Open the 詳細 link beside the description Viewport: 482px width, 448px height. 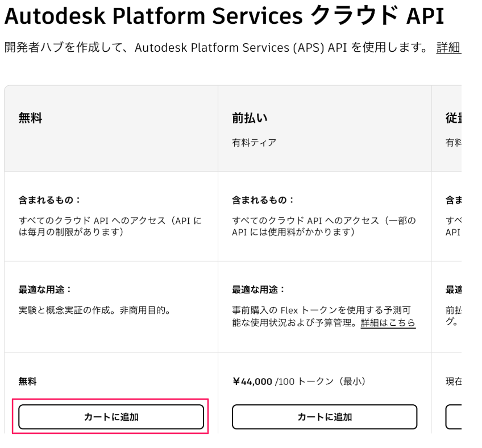tap(448, 48)
